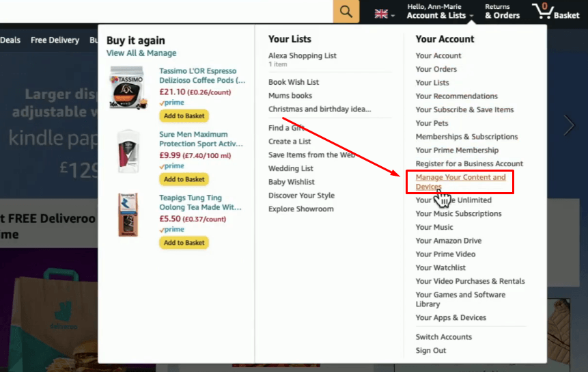Click Sign Out in account menu
The image size is (588, 372).
click(x=430, y=351)
